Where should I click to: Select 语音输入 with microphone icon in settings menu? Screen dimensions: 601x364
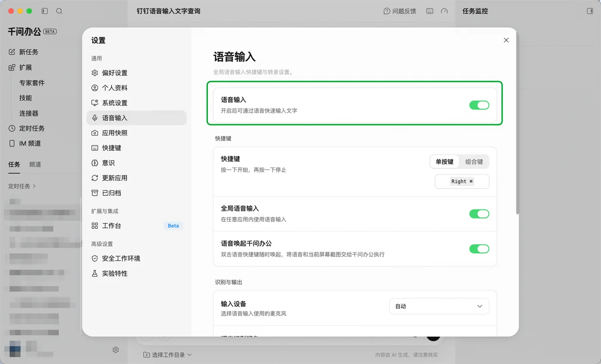click(137, 118)
